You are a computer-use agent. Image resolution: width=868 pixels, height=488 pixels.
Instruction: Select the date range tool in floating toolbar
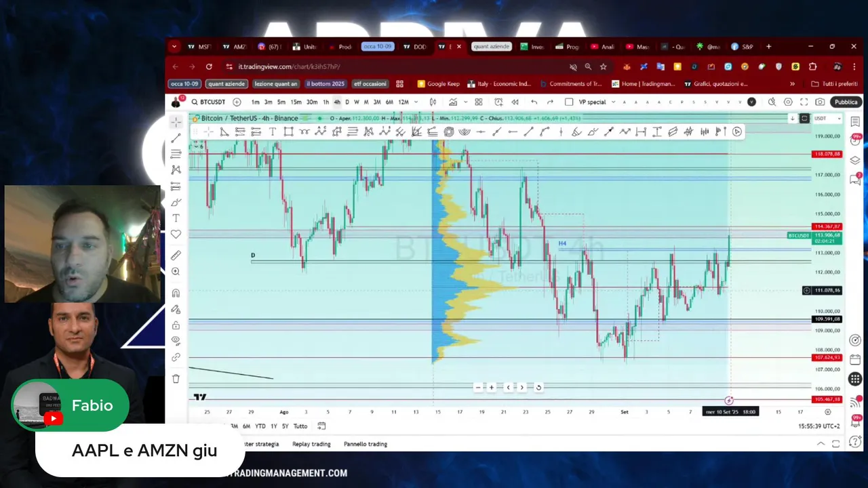click(641, 131)
